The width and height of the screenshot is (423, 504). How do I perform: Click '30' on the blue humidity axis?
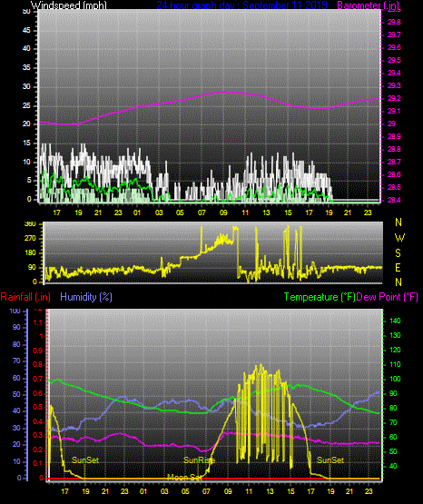16,428
